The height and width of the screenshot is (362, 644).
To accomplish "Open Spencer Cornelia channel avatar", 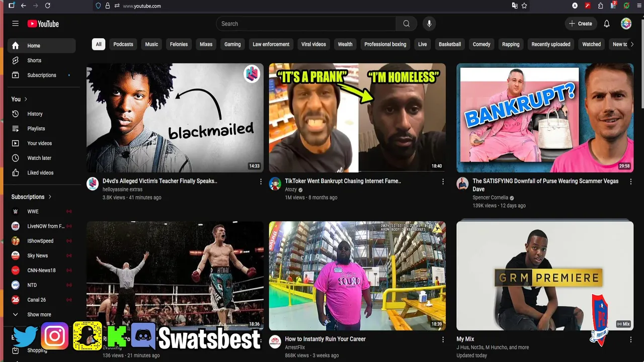I will (462, 184).
